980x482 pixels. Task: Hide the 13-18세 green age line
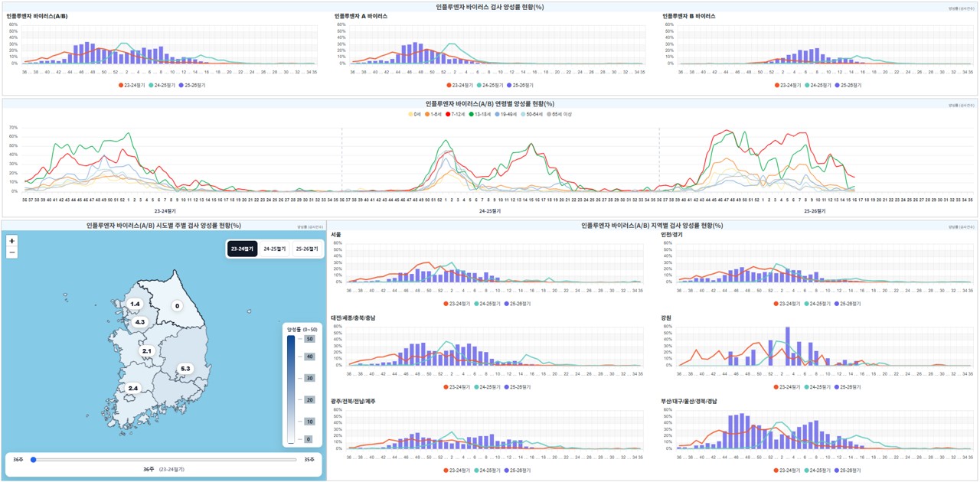[x=480, y=114]
